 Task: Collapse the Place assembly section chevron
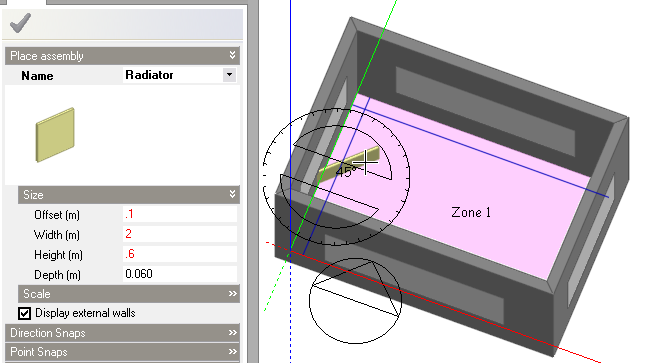[232, 55]
